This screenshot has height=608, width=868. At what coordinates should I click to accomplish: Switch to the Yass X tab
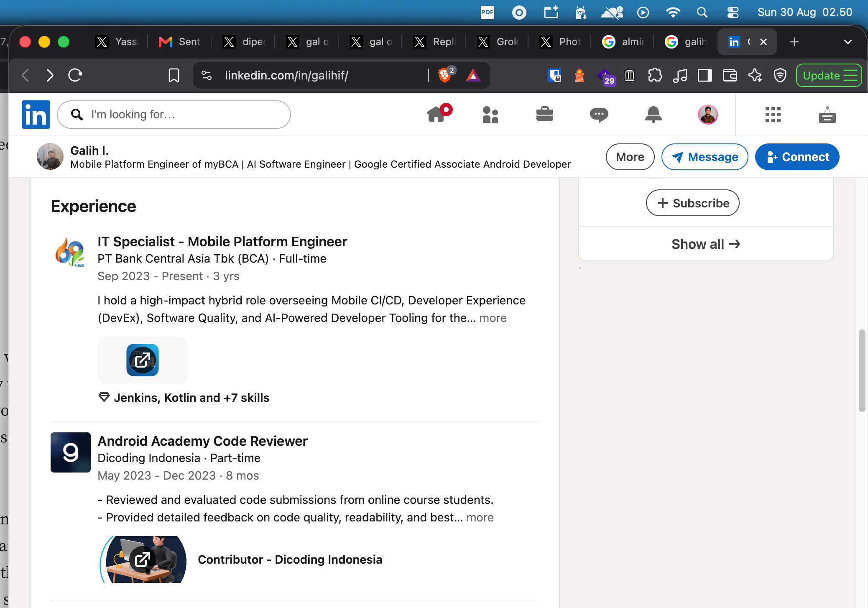pyautogui.click(x=117, y=42)
